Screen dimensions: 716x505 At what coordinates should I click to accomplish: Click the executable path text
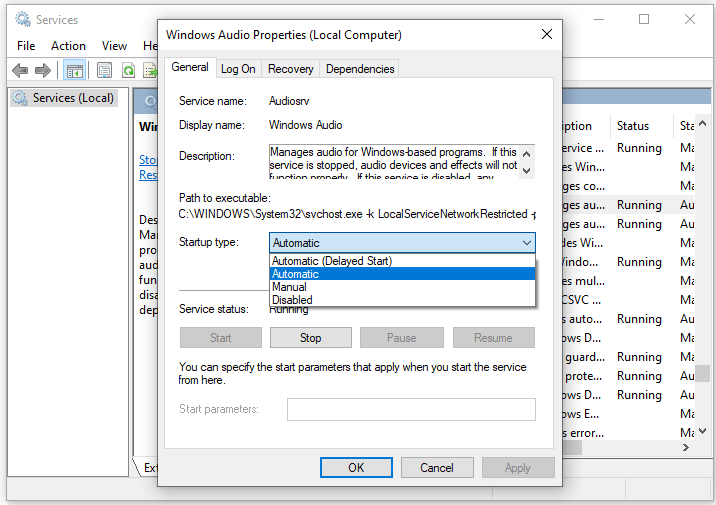(x=357, y=214)
